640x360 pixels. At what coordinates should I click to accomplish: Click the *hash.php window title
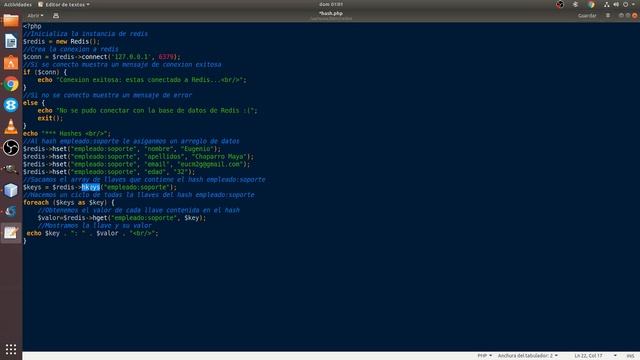[331, 13]
